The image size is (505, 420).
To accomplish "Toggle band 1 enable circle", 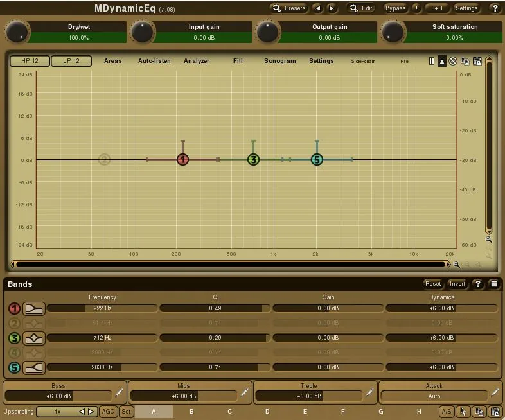I will point(14,309).
